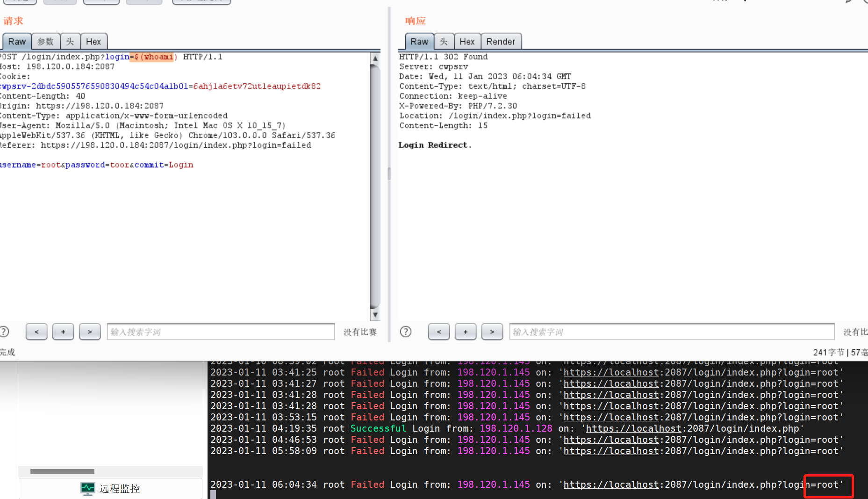
Task: Click the localhost link in 04:46:53 log line
Action: [611, 440]
